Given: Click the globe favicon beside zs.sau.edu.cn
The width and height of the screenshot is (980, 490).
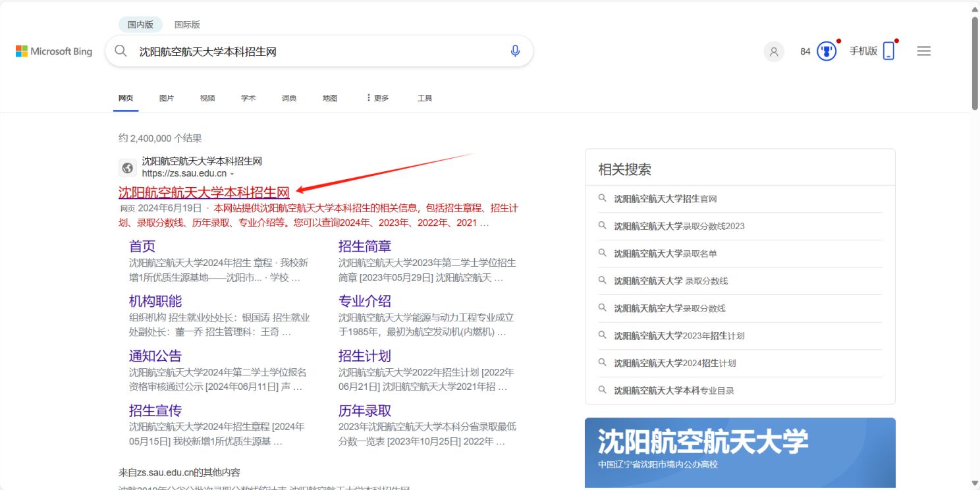Looking at the screenshot, I should (128, 168).
